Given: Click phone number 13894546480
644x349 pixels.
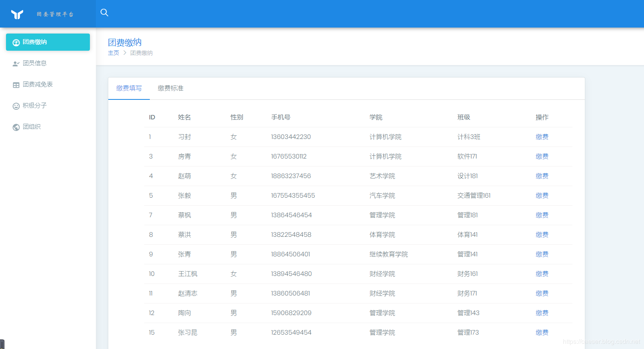Looking at the screenshot, I should click(291, 274).
